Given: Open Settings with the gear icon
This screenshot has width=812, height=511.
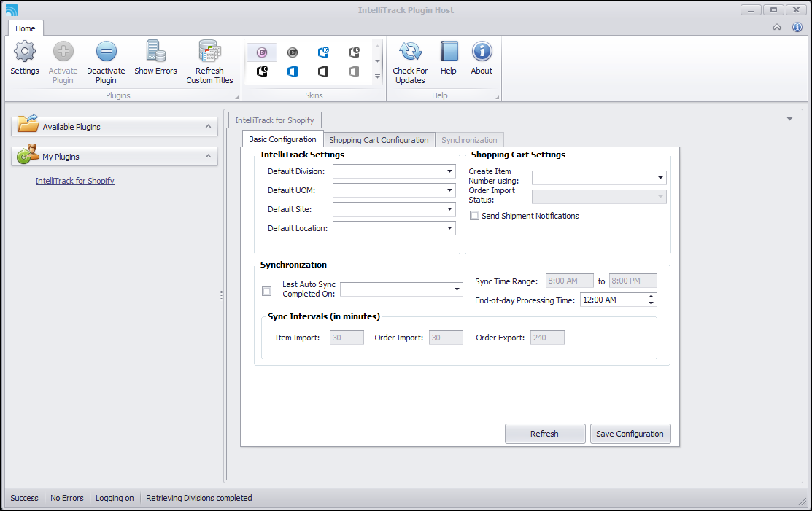Looking at the screenshot, I should (x=24, y=52).
